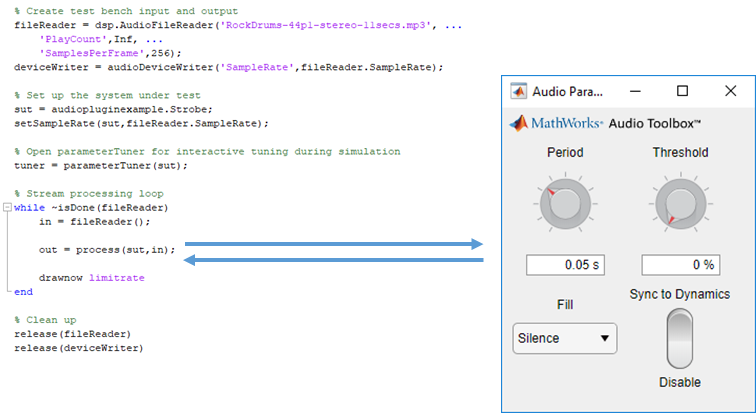Click the 'Sync to Dynamics' label

coord(680,294)
